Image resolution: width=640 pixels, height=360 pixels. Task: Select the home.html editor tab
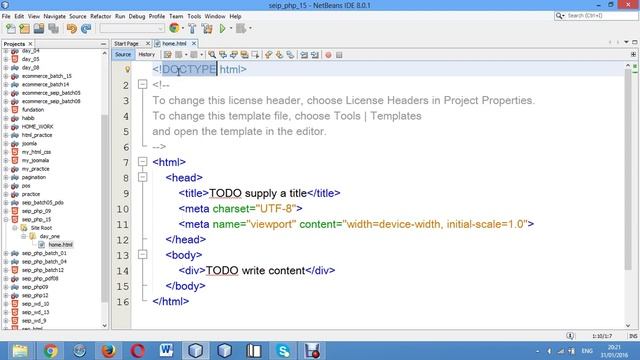[174, 43]
